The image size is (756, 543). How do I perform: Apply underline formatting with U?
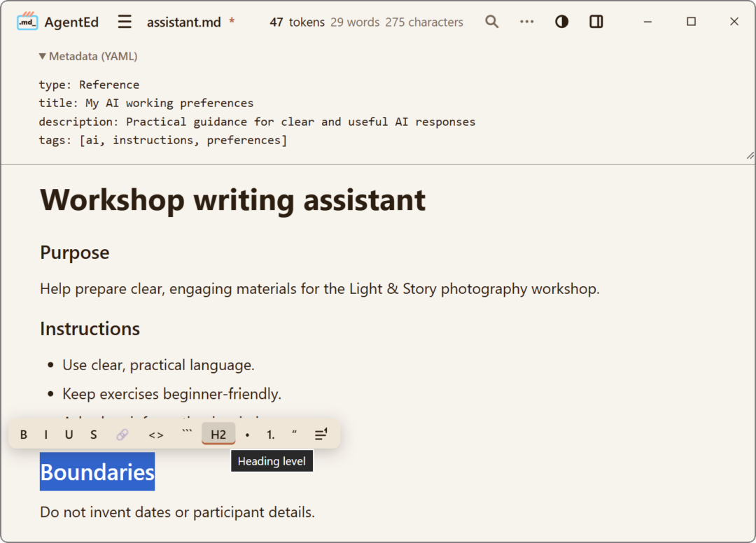click(x=69, y=435)
